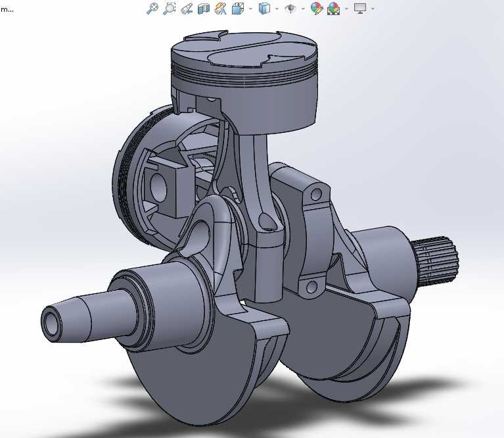Select the Zoom to Area tool
504x438 pixels.
170,9
